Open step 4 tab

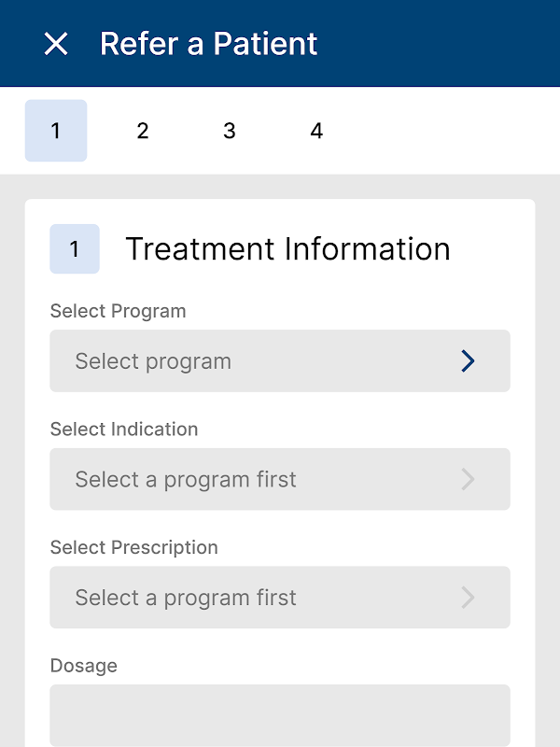pyautogui.click(x=316, y=131)
